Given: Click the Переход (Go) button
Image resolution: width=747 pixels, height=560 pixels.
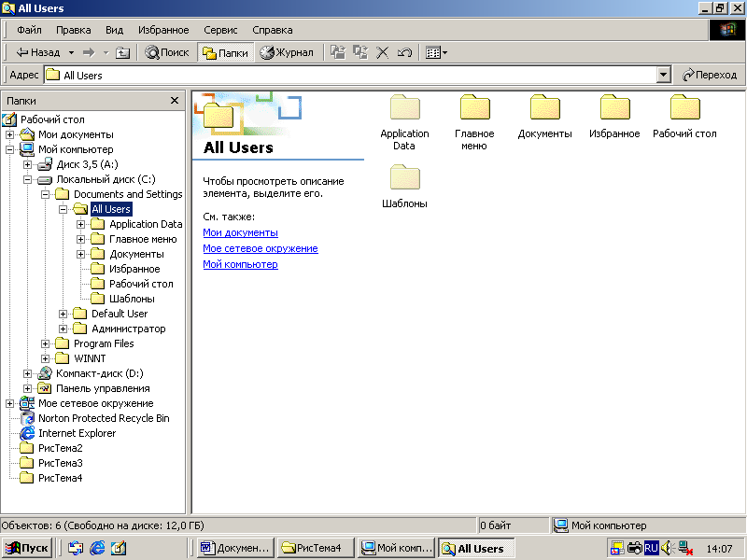Looking at the screenshot, I should click(x=710, y=75).
